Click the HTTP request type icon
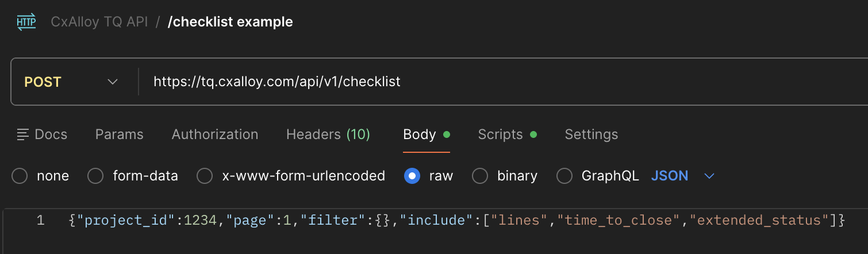 [x=26, y=22]
